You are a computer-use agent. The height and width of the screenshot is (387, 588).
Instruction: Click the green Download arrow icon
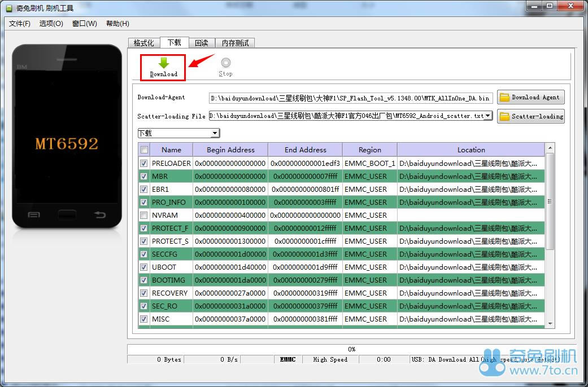pos(163,63)
